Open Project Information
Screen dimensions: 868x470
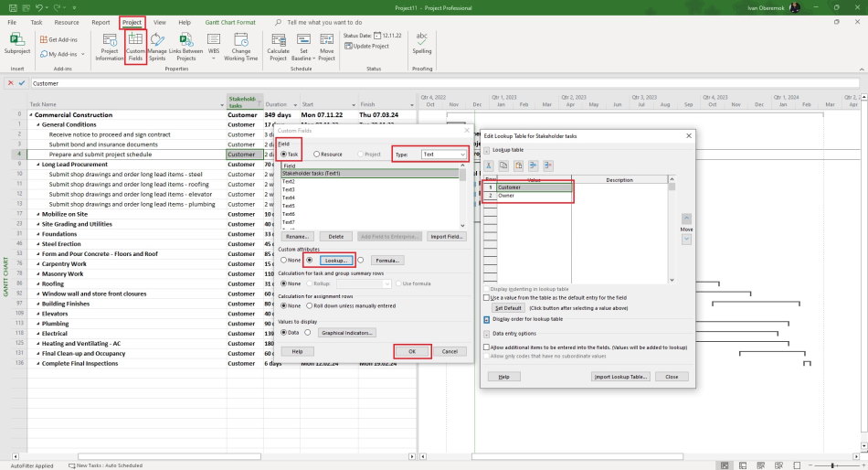(110, 48)
